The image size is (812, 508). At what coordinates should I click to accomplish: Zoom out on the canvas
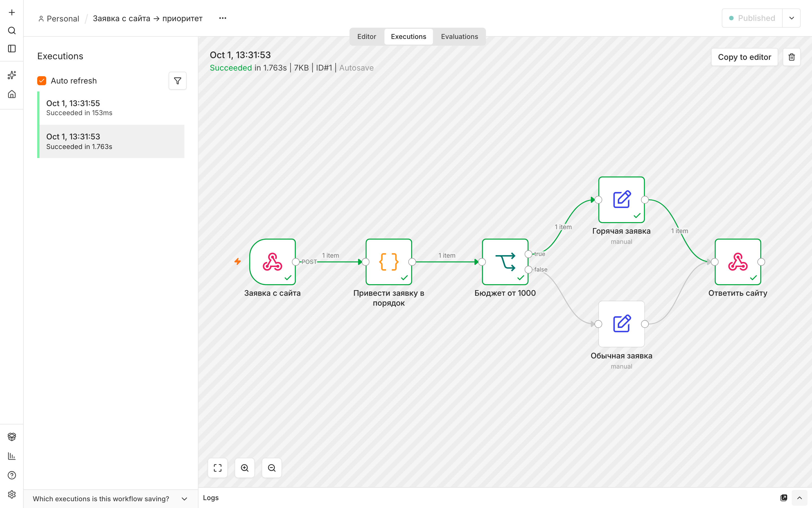272,468
